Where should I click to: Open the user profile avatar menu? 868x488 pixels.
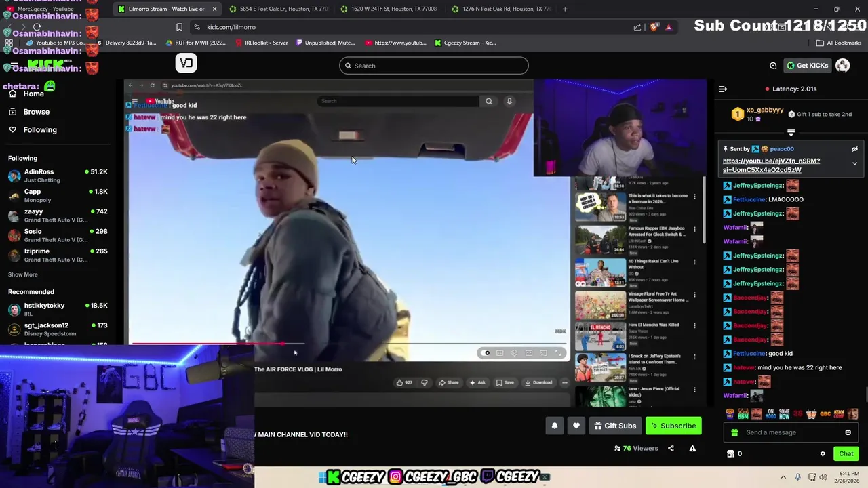coord(842,66)
